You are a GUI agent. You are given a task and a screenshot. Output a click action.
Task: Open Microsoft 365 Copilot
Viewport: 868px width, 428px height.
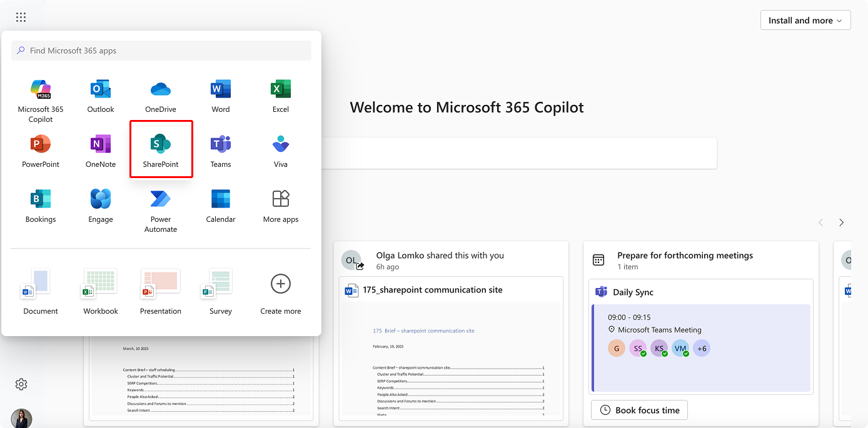(x=40, y=94)
